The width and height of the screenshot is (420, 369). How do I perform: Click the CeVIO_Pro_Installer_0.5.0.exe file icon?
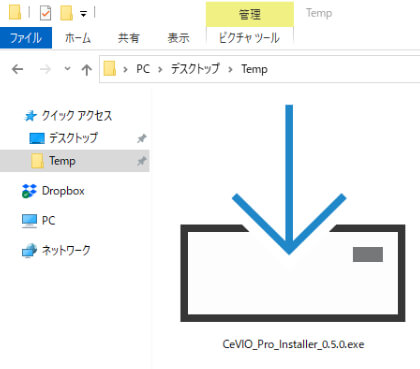click(x=293, y=213)
